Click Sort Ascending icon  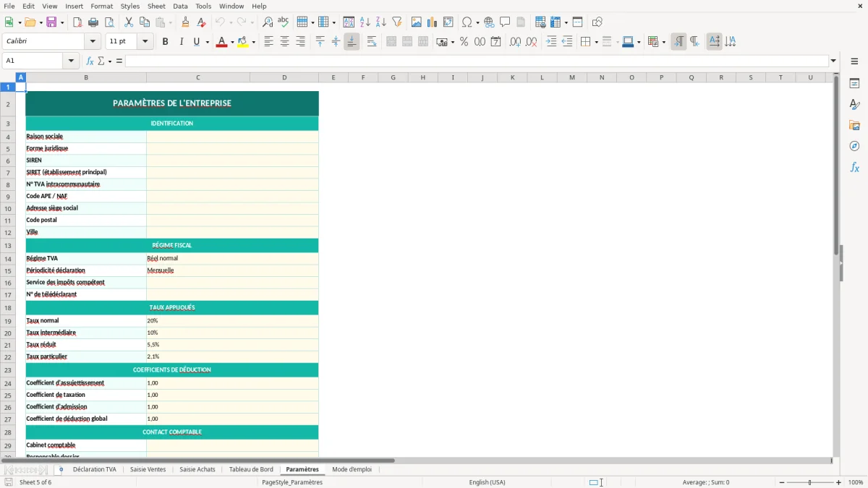click(x=365, y=22)
